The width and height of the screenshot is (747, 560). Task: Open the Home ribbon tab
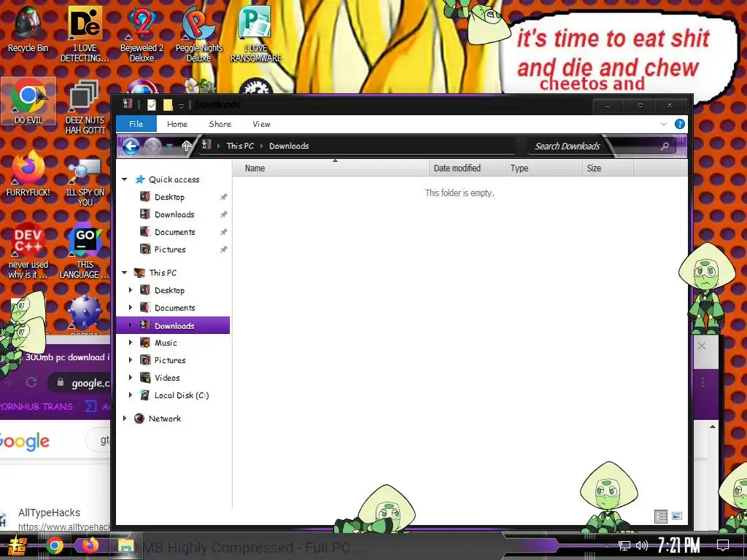point(177,124)
